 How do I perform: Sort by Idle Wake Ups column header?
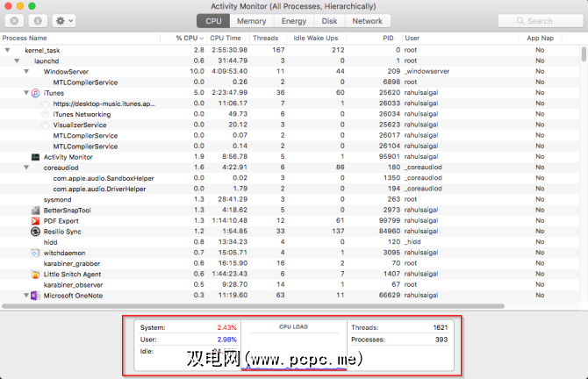pyautogui.click(x=317, y=39)
